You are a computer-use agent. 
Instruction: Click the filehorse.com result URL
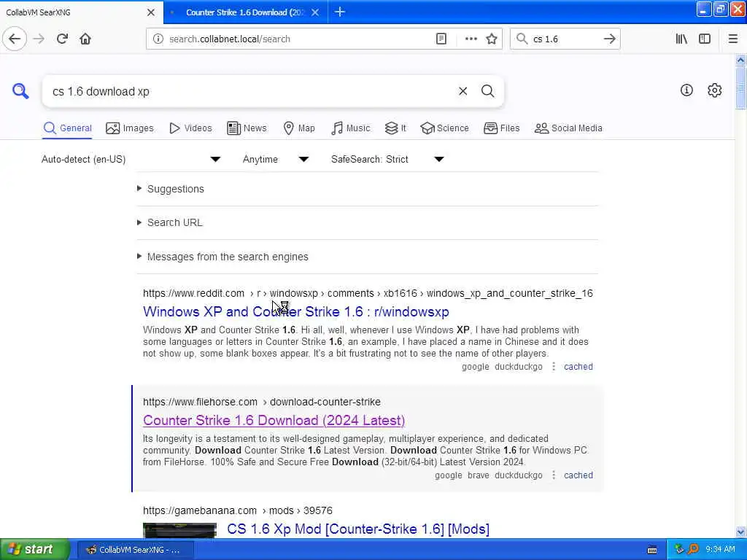click(x=262, y=402)
